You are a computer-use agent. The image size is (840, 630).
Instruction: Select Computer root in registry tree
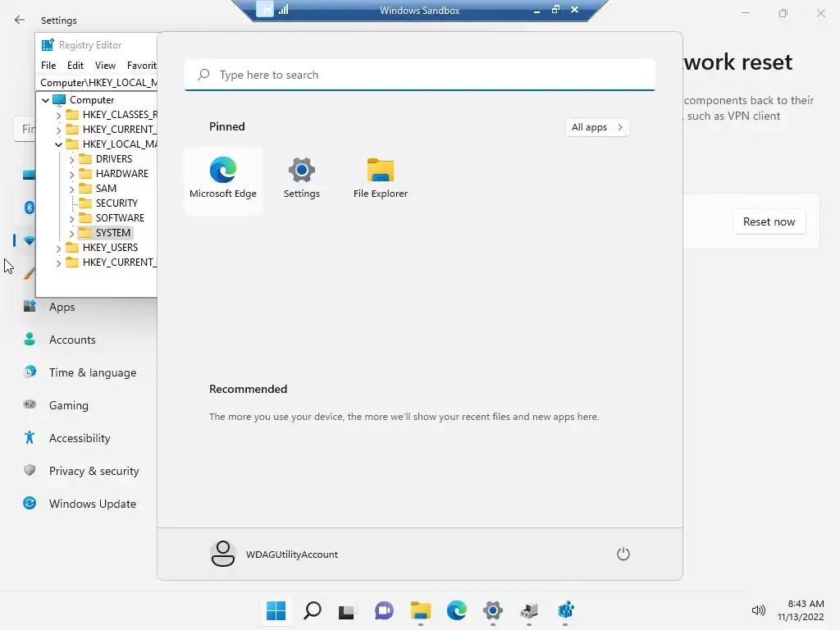[92, 99]
